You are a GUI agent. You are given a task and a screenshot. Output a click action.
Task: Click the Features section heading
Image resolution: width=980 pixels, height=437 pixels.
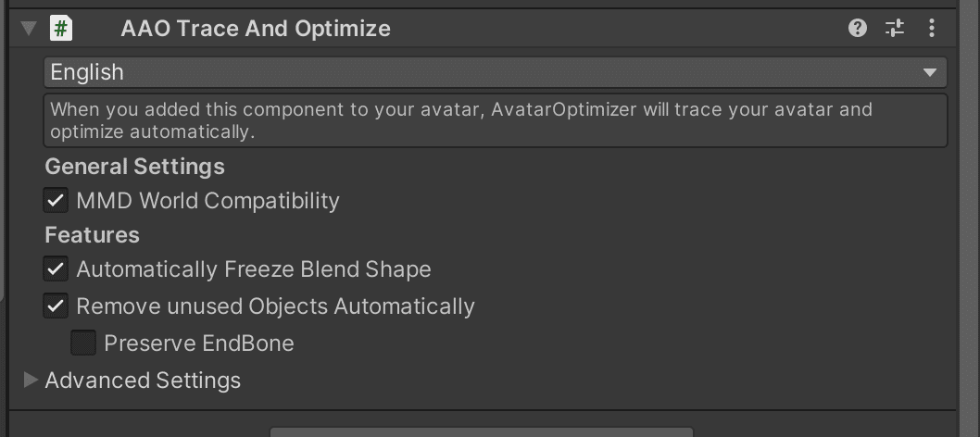pos(93,235)
